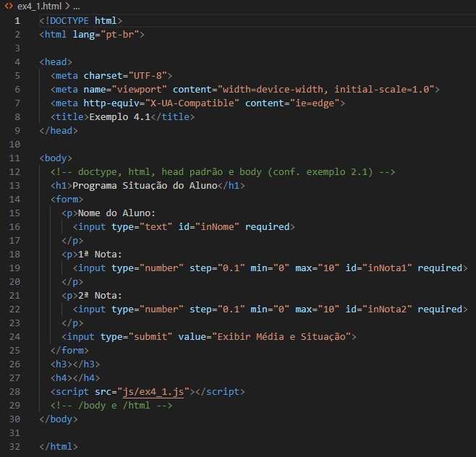Click the doctype comment on line 12
Viewport: 476px width, 457px height.
pos(223,172)
